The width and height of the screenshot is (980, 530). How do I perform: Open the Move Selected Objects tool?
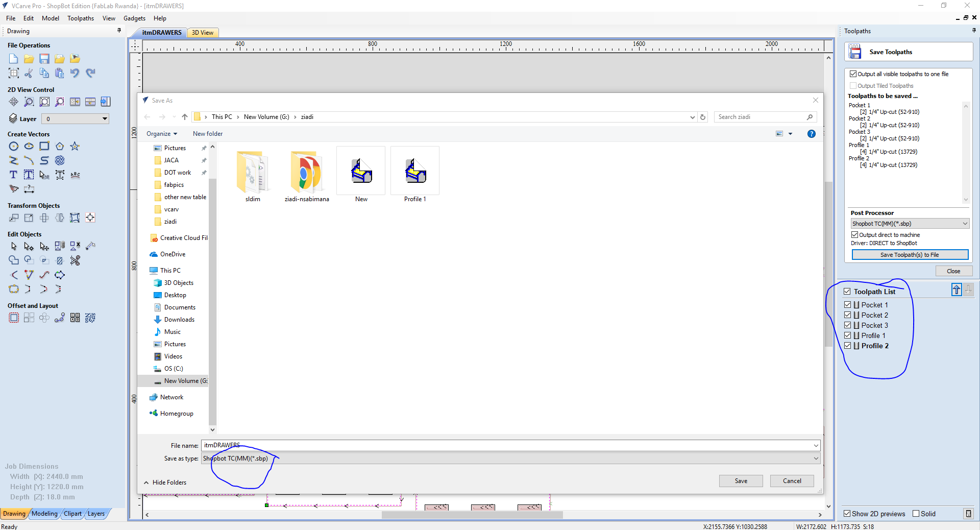14,218
